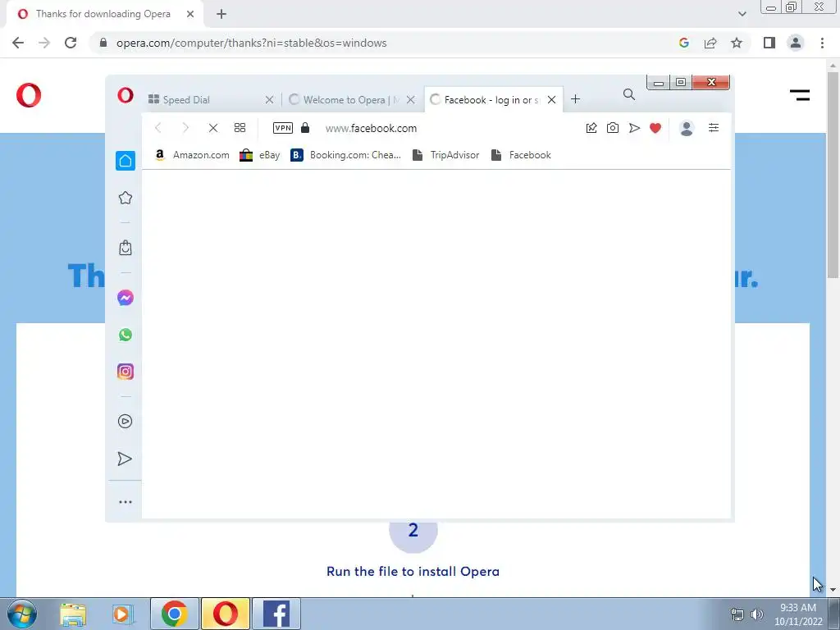Viewport: 840px width, 630px height.
Task: Open Amazon.com bookmark
Action: point(192,155)
